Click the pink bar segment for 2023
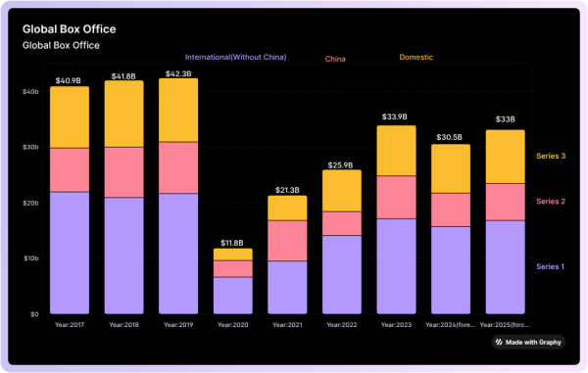Screen dimensions: 588x373 coord(396,198)
